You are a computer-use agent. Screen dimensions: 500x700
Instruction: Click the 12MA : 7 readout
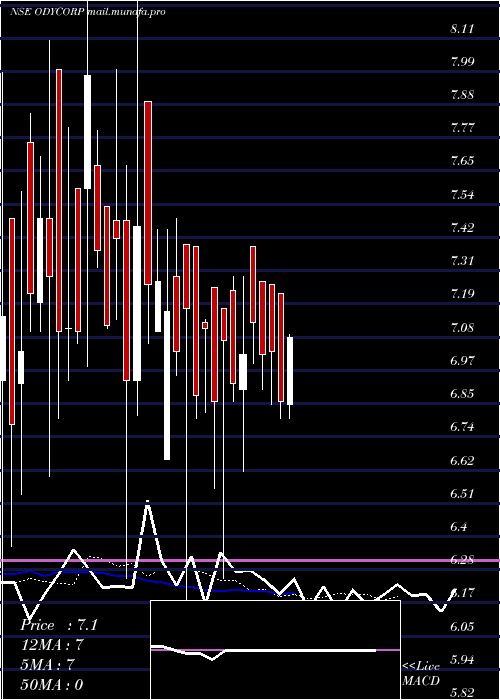(x=52, y=645)
